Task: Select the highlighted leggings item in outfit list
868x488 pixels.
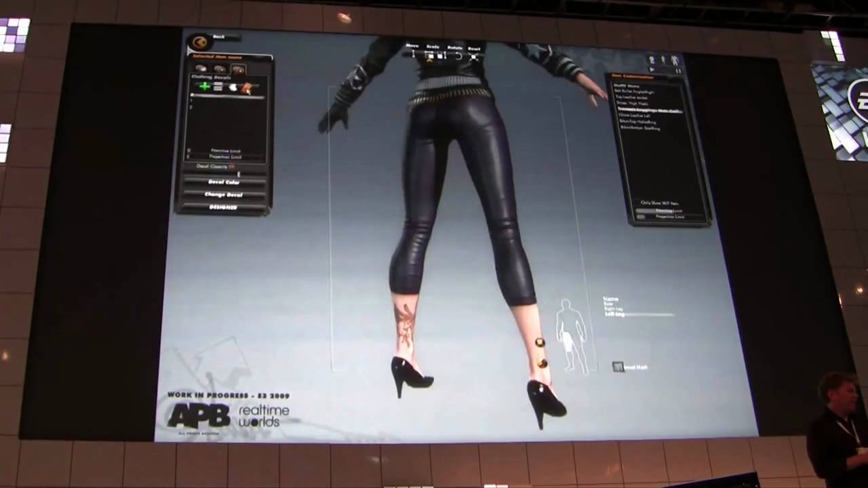Action: (650, 111)
